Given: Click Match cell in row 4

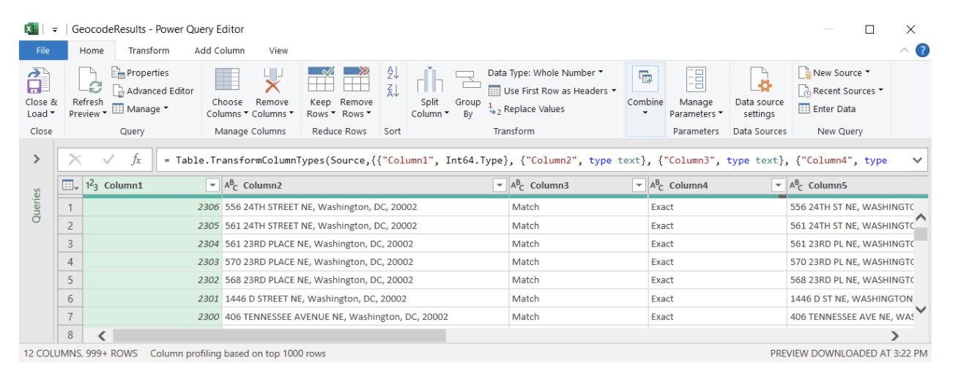Looking at the screenshot, I should point(579,262).
